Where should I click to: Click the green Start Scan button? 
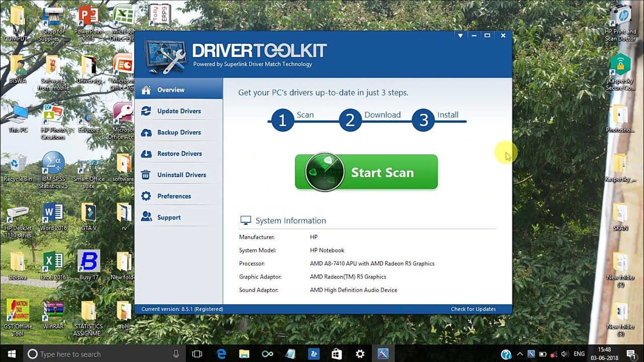366,172
